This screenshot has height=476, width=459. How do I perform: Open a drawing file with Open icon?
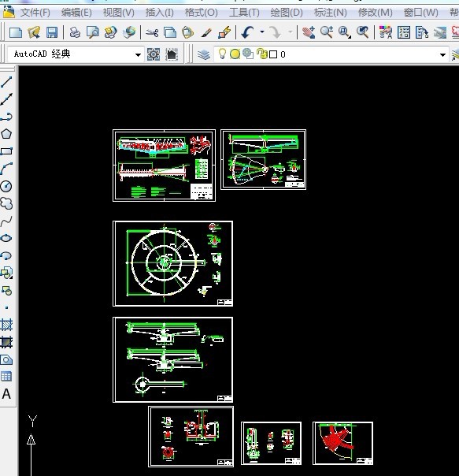coord(34,32)
